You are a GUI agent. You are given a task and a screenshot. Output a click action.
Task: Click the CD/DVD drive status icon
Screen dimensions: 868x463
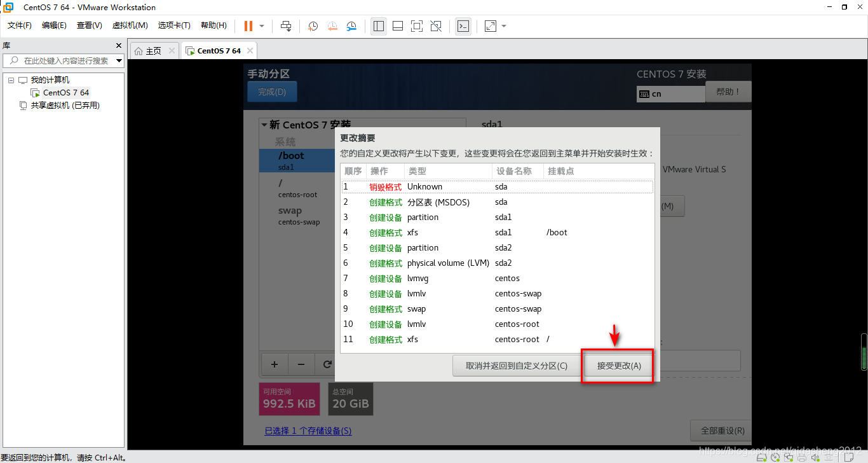775,457
